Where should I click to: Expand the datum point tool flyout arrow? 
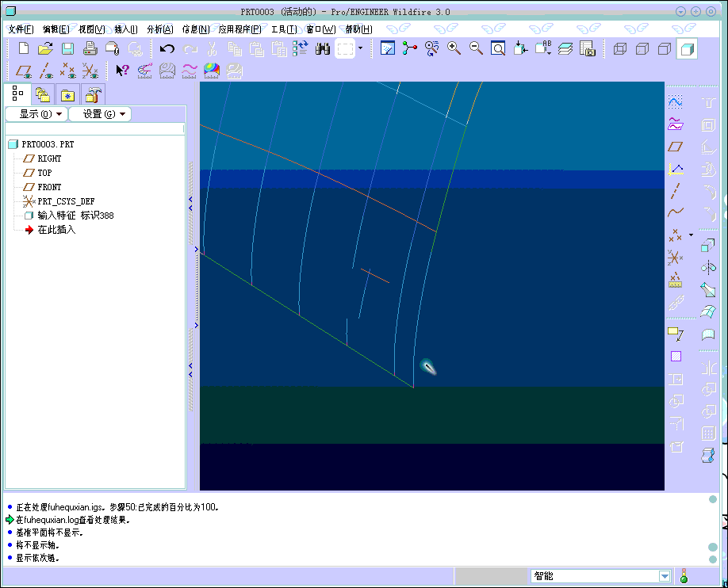coord(691,235)
